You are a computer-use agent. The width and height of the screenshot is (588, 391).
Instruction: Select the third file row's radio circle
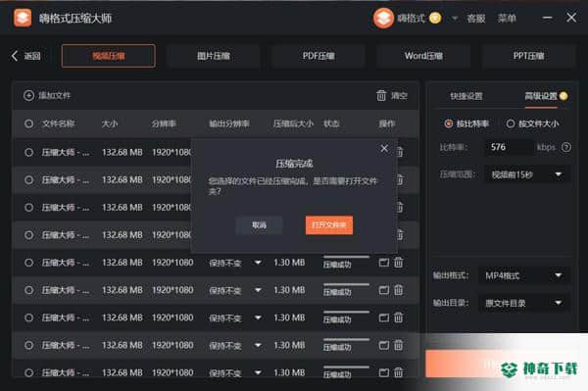(x=28, y=208)
